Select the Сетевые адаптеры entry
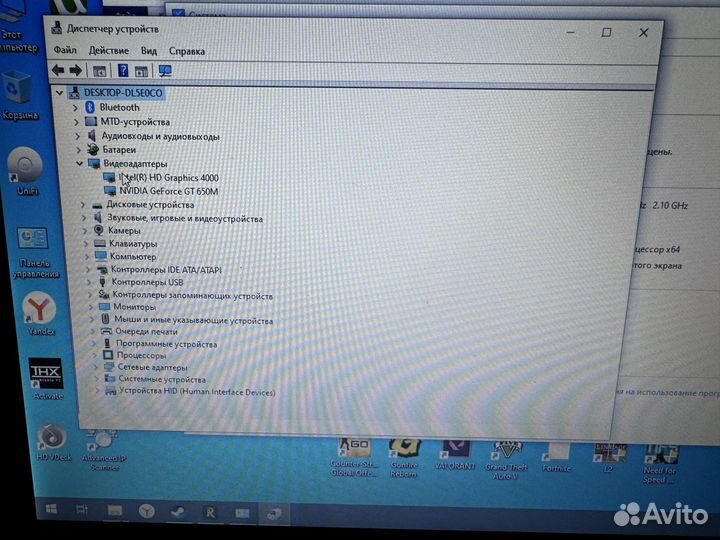The height and width of the screenshot is (540, 720). click(152, 367)
